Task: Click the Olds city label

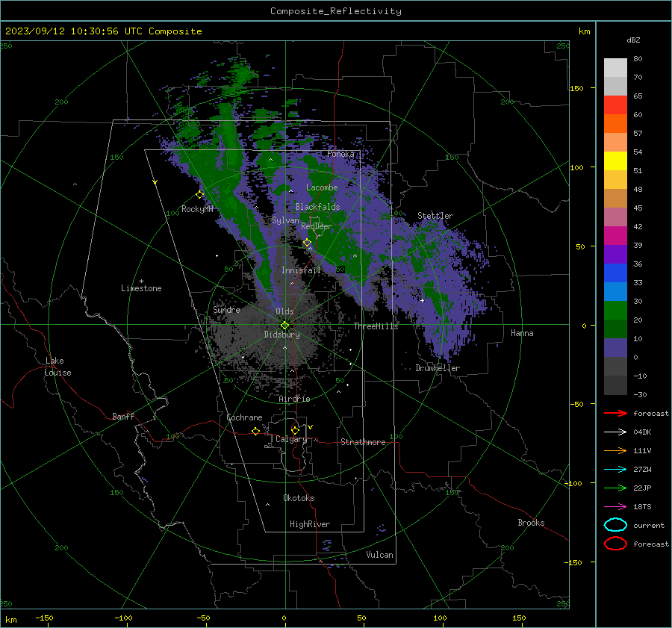Action: [x=284, y=311]
